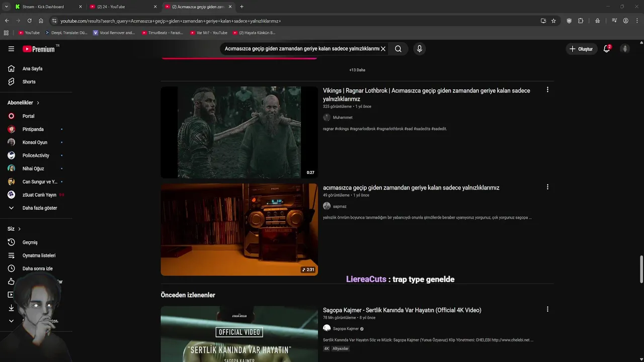
Task: Open the browser extensions puzzle icon
Action: click(581, 21)
